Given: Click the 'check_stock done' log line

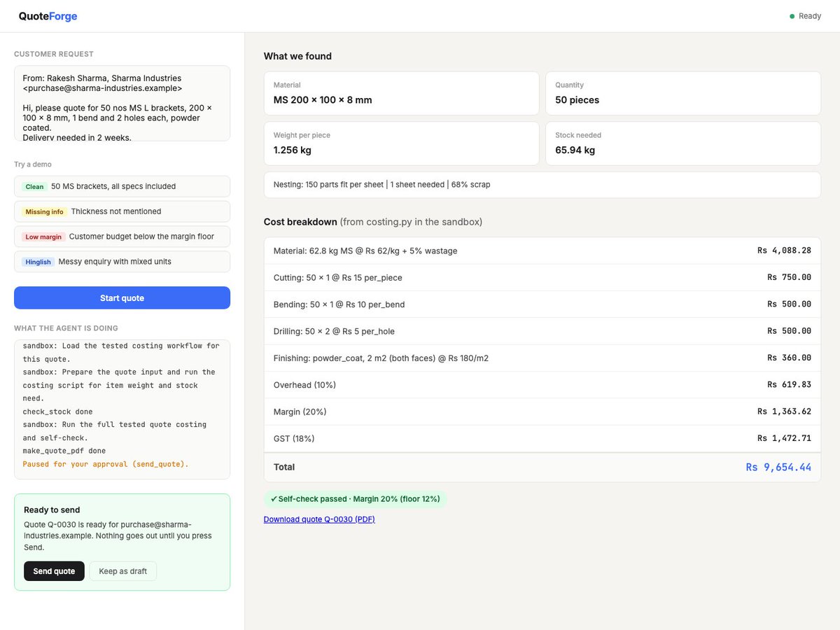Looking at the screenshot, I should [57, 412].
